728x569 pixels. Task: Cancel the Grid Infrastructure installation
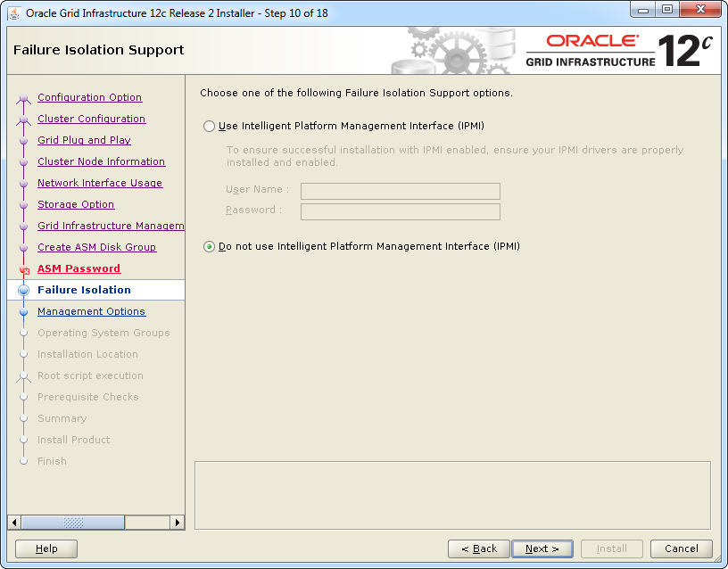click(x=681, y=549)
